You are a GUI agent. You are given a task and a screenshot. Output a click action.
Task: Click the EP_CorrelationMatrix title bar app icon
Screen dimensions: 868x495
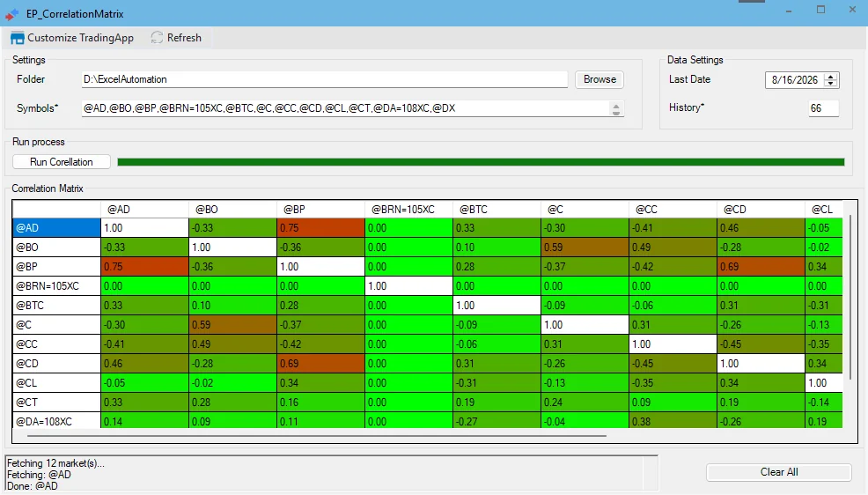tap(11, 14)
